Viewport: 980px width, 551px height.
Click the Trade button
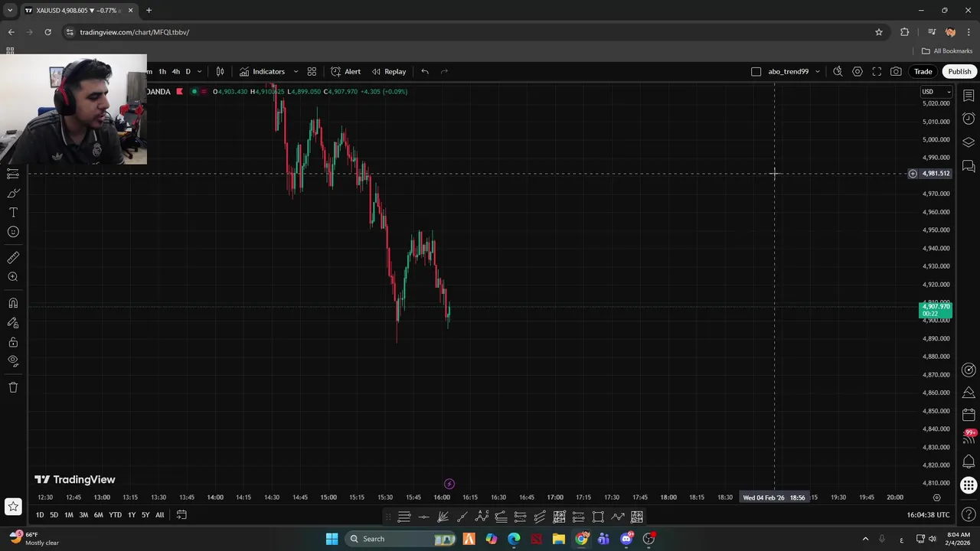point(923,71)
